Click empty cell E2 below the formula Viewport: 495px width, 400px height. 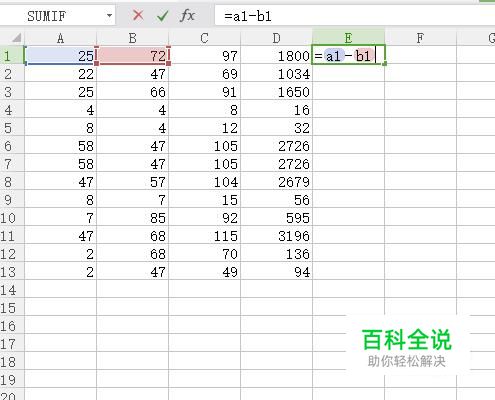[348, 73]
